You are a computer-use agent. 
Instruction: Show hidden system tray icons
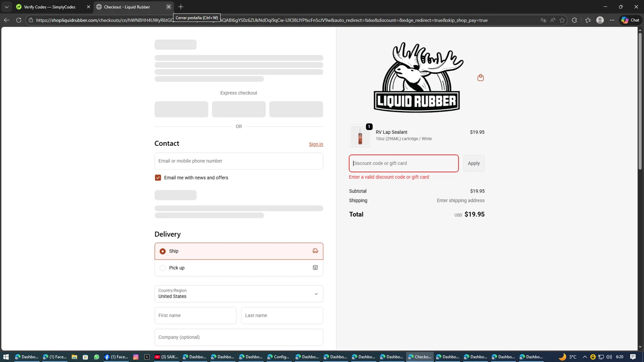(x=585, y=357)
